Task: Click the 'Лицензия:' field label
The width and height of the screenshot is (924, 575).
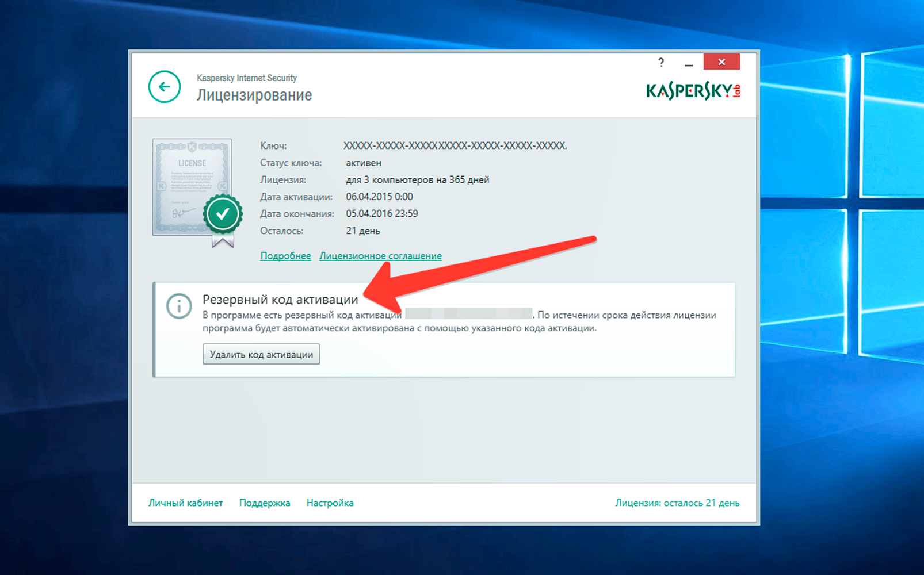Action: pyautogui.click(x=283, y=180)
